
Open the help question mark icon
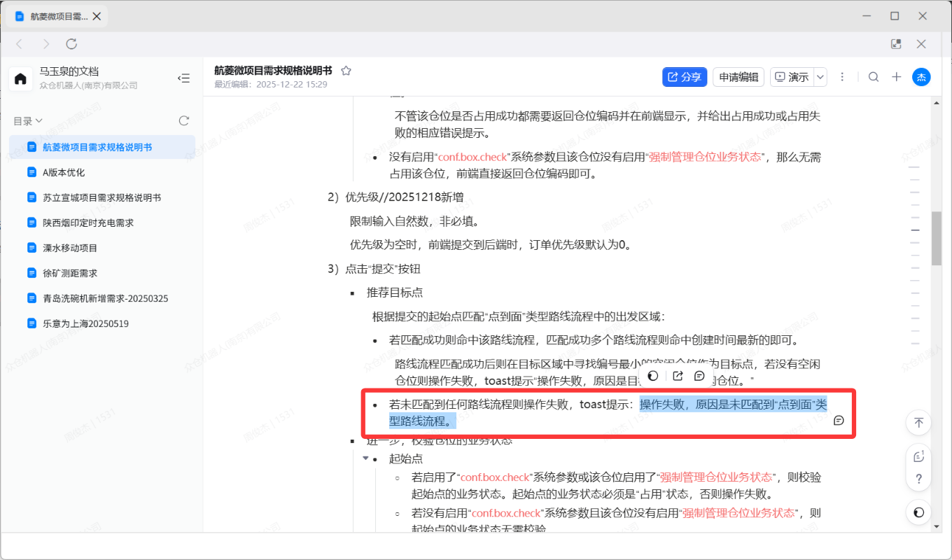click(918, 479)
